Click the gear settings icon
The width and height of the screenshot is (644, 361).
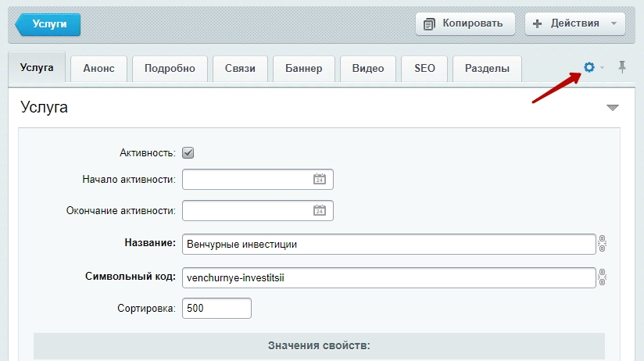coord(589,68)
